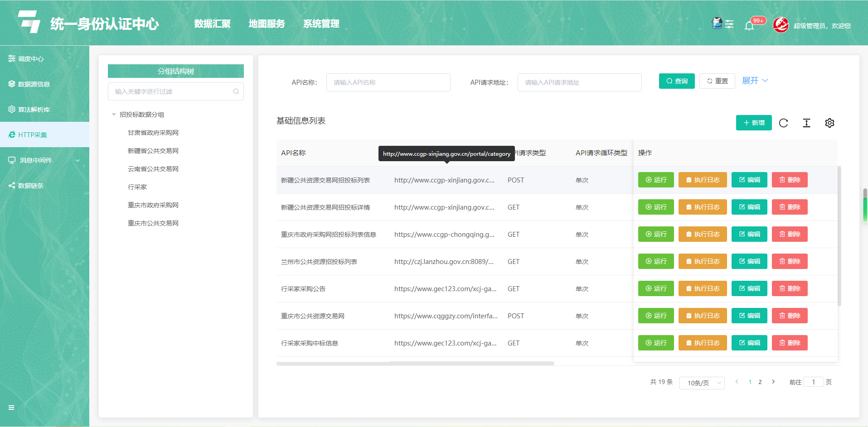Select 新疆省公共交易网 in the tree
868x427 pixels.
153,151
